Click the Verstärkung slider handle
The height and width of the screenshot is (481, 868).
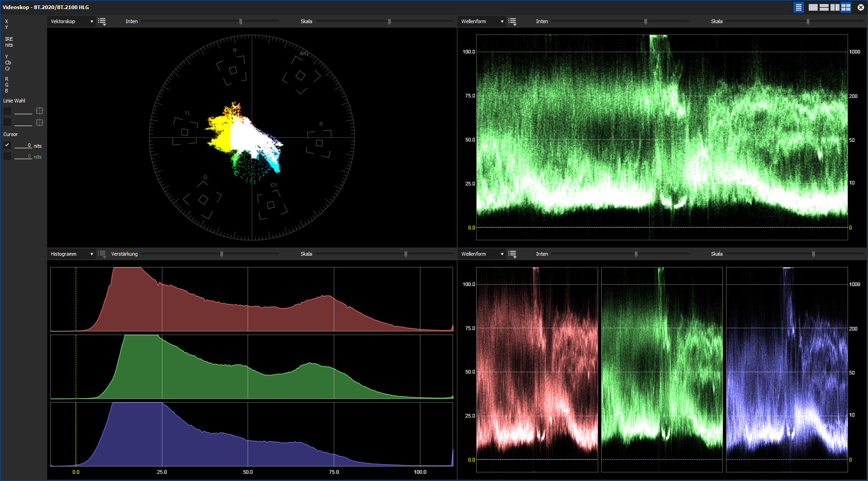click(x=221, y=254)
